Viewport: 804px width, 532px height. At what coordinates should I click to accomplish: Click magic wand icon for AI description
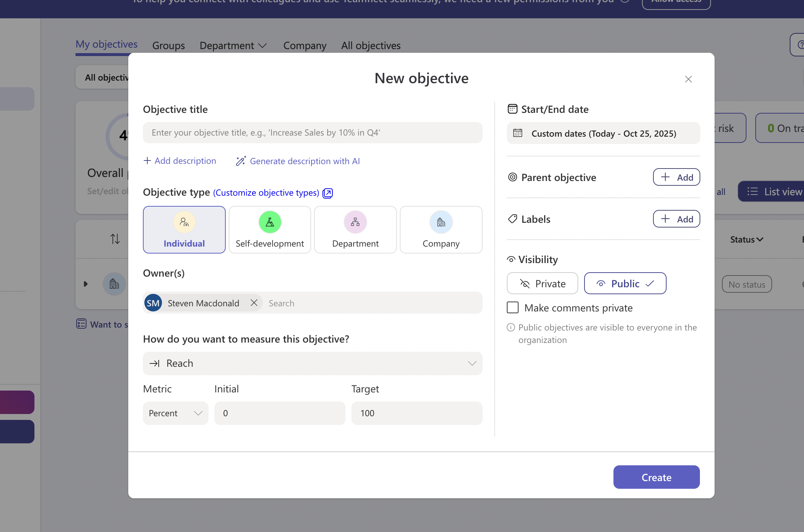pyautogui.click(x=241, y=161)
